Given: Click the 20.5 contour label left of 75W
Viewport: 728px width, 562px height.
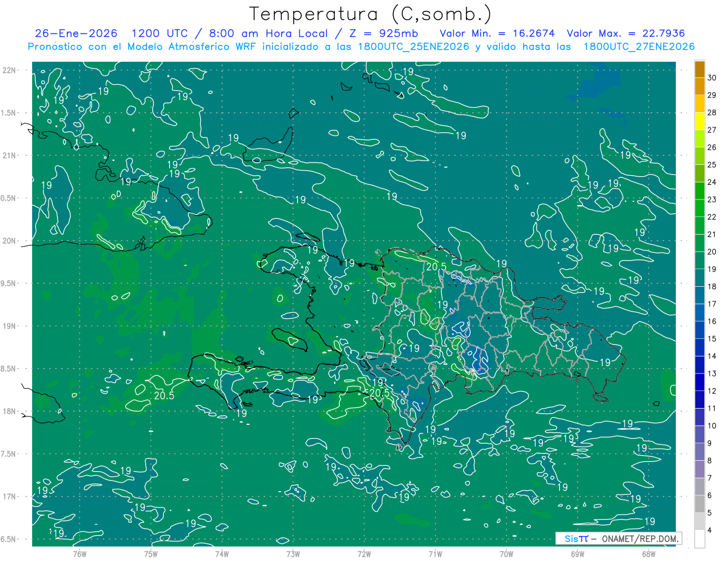Looking at the screenshot, I should [164, 395].
